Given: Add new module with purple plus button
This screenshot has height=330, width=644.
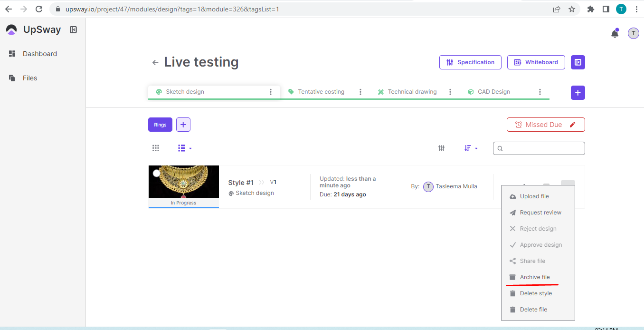Looking at the screenshot, I should 578,93.
